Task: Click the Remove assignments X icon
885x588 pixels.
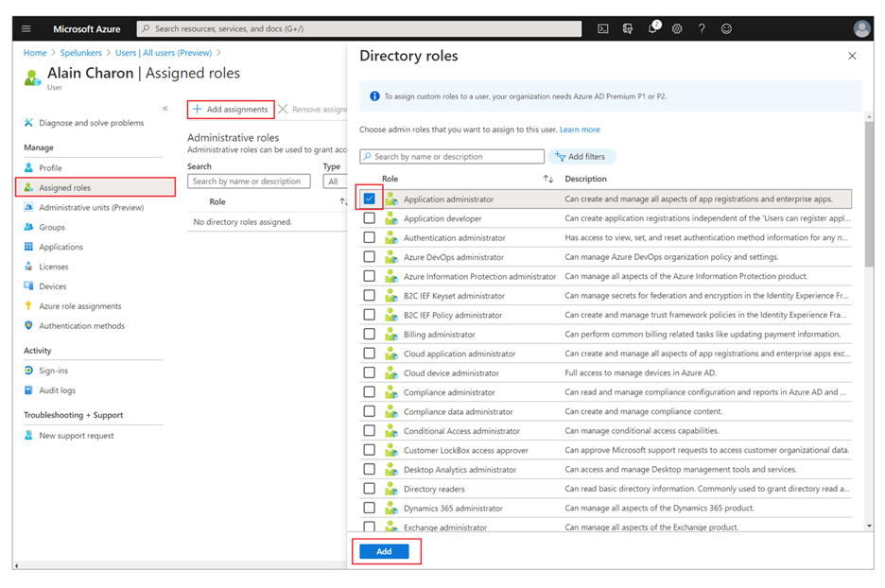Action: tap(283, 109)
